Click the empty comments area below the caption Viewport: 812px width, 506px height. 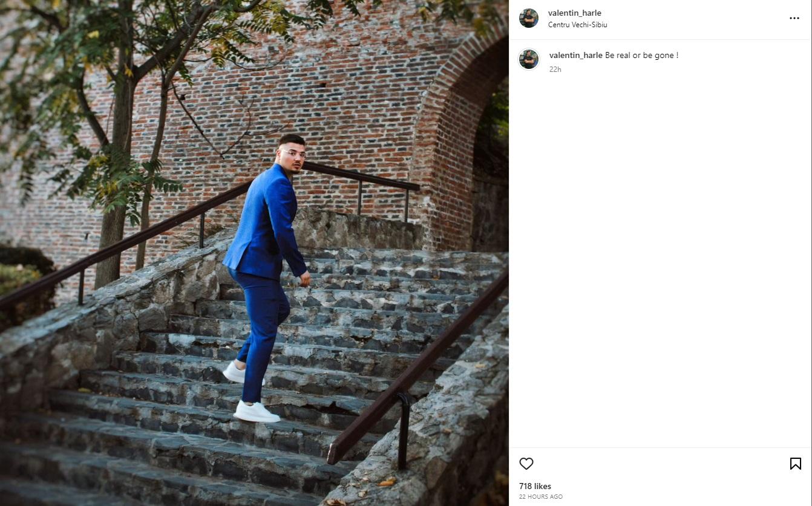click(660, 254)
